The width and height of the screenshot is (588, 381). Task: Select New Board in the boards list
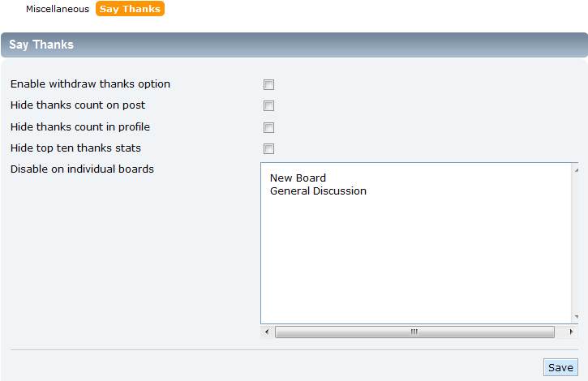coord(298,178)
